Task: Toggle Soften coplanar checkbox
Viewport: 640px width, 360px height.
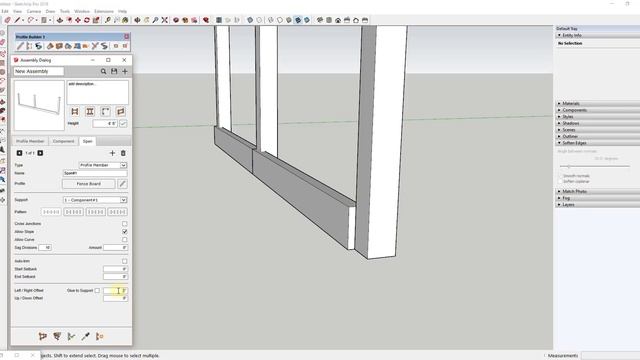Action: pos(561,181)
